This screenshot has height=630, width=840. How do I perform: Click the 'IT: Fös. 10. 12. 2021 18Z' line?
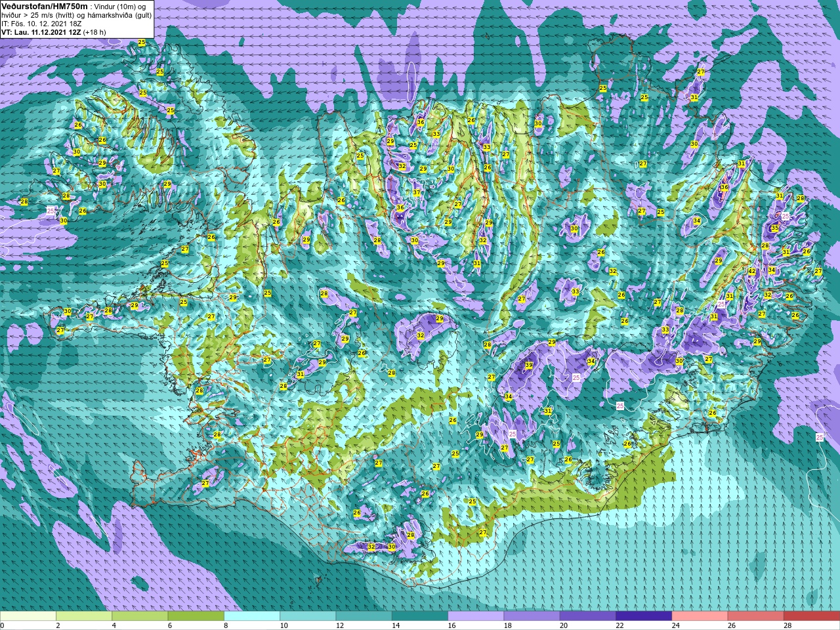pyautogui.click(x=42, y=24)
